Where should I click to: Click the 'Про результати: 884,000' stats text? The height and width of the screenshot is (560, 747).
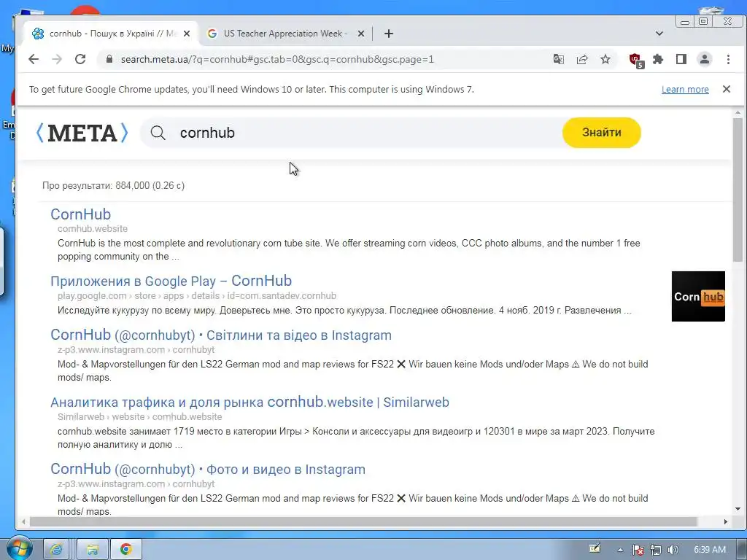[x=113, y=185]
